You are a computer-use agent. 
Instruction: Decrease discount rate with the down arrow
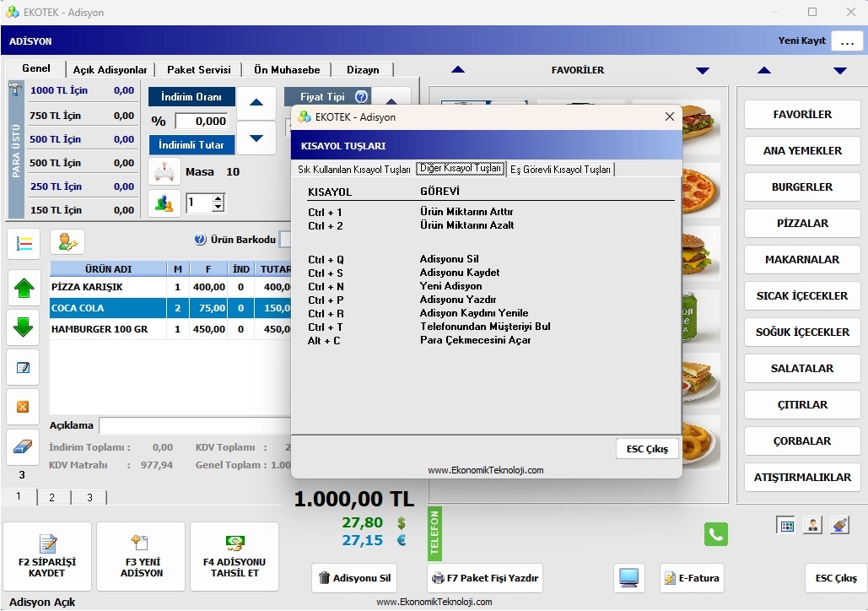pos(256,138)
